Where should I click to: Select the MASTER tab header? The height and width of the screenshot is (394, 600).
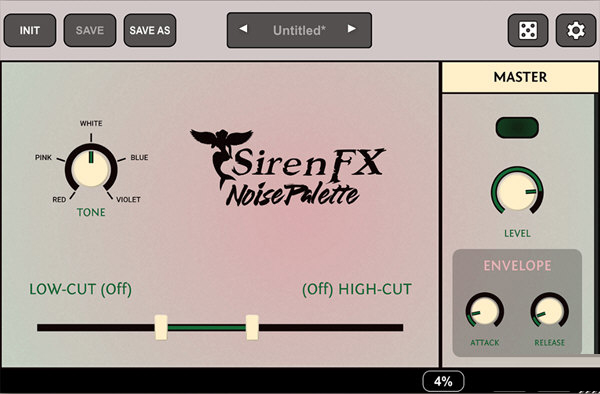coord(520,77)
